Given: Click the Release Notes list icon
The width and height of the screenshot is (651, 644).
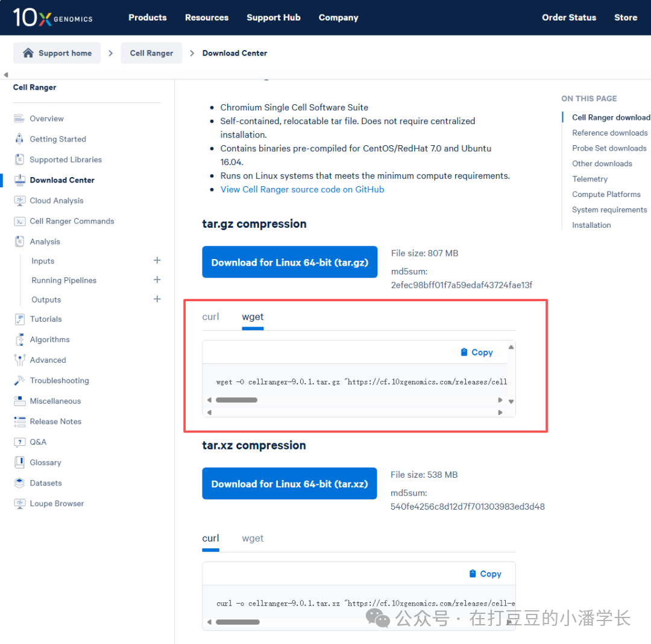Looking at the screenshot, I should [x=19, y=422].
